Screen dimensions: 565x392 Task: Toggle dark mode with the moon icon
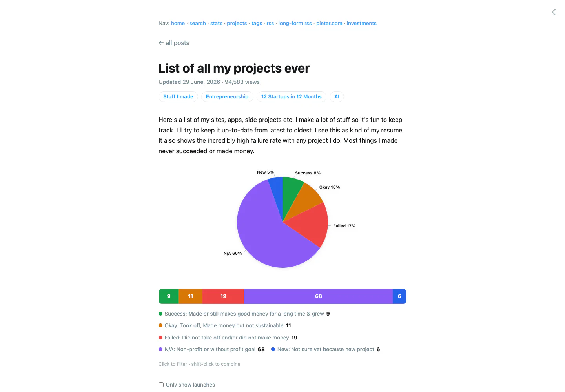pos(554,12)
